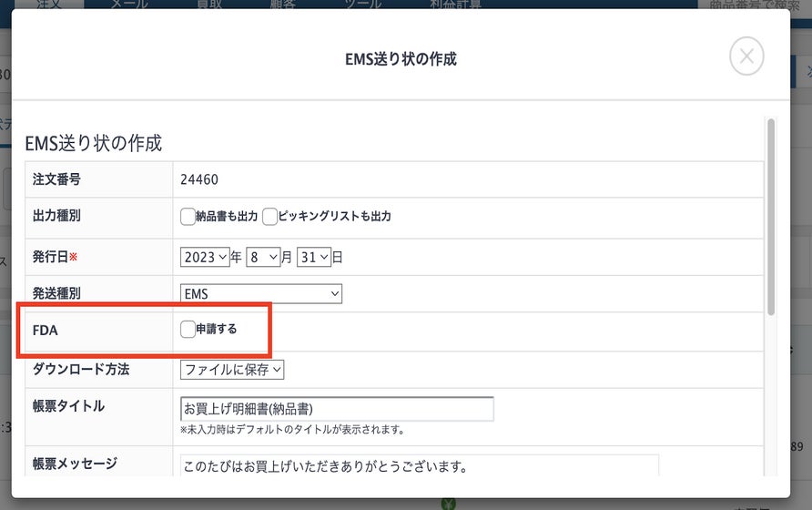This screenshot has width=812, height=510.
Task: Click the 帳票タイトル input field
Action: 337,409
